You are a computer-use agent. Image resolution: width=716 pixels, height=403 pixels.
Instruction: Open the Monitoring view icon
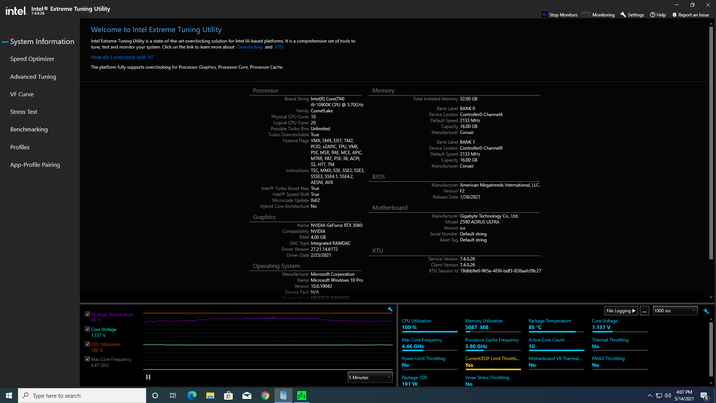(x=586, y=15)
